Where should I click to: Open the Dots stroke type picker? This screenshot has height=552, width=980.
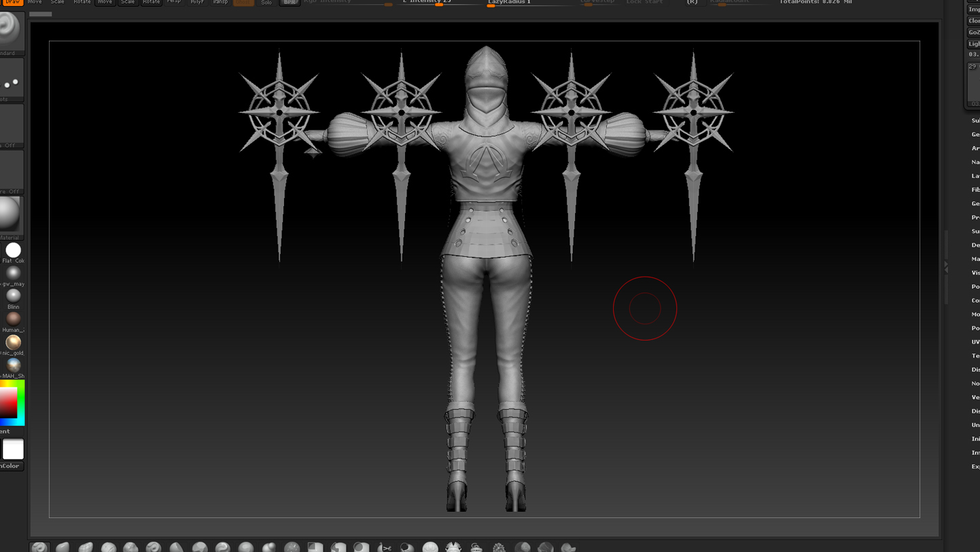[x=12, y=80]
